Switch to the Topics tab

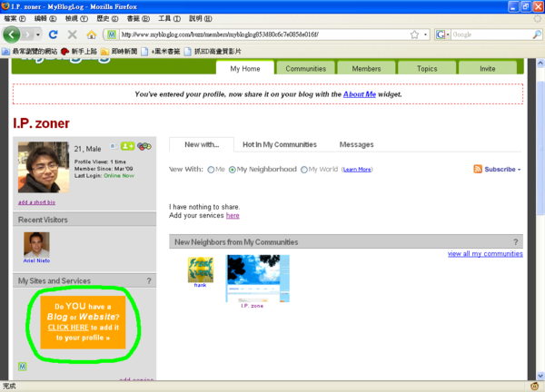(427, 68)
